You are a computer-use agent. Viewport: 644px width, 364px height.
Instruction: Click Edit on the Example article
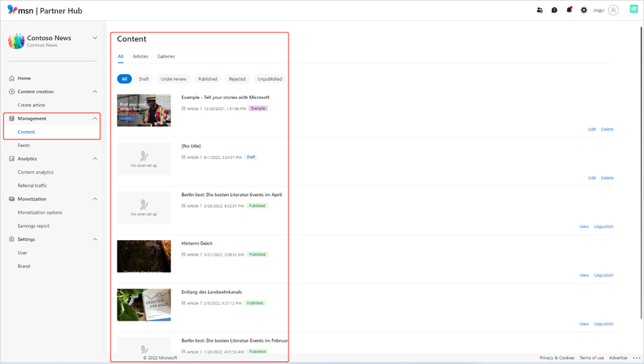592,129
